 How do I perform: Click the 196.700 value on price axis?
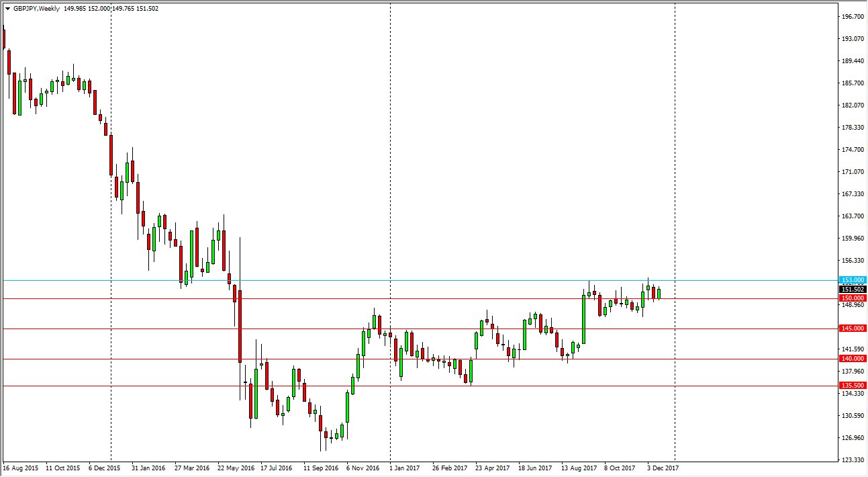(853, 17)
